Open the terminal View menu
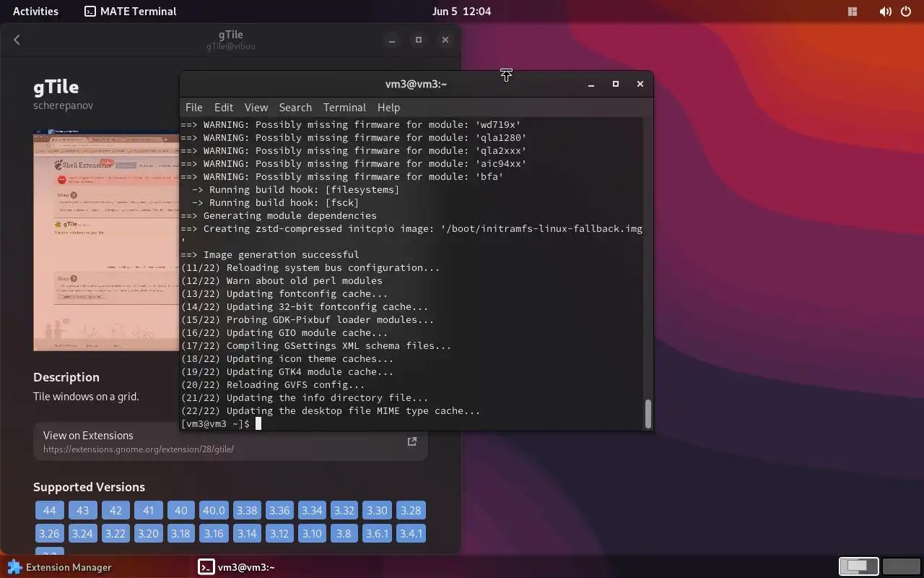 [256, 107]
